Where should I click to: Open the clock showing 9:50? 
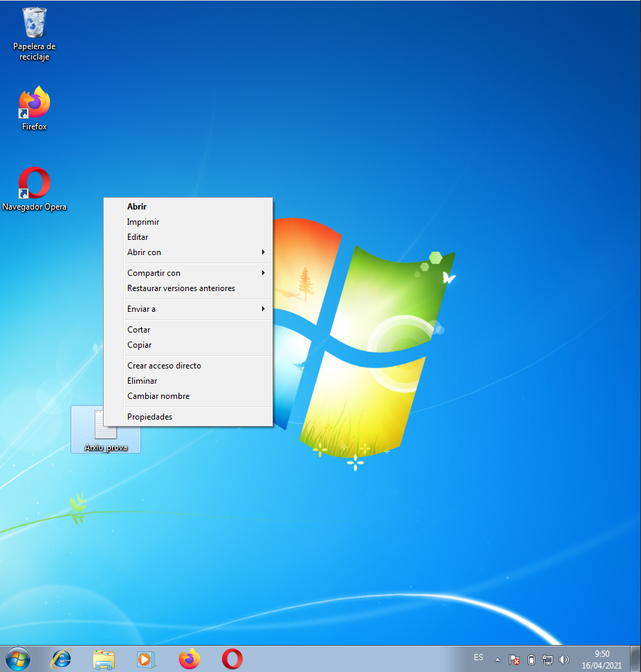click(602, 660)
